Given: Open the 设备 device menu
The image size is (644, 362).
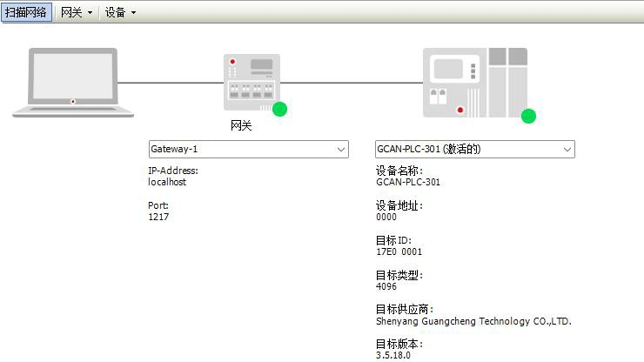Looking at the screenshot, I should click(120, 12).
